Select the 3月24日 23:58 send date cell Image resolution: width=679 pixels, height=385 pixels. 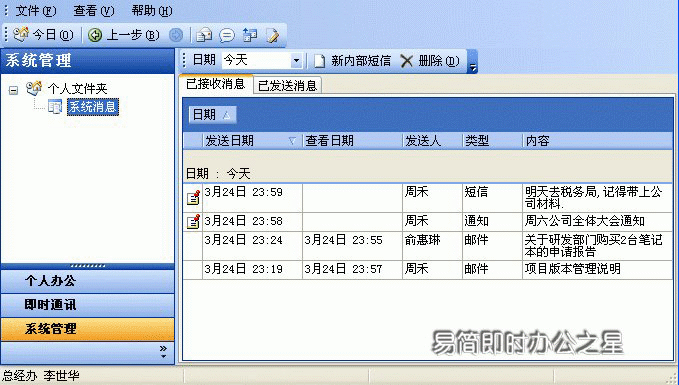(x=252, y=221)
